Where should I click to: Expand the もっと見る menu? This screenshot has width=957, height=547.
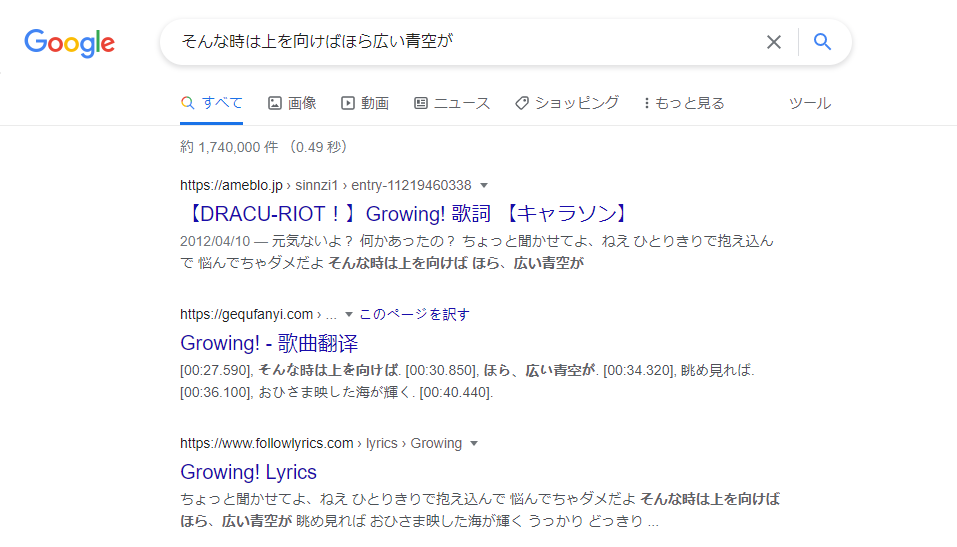(x=684, y=103)
